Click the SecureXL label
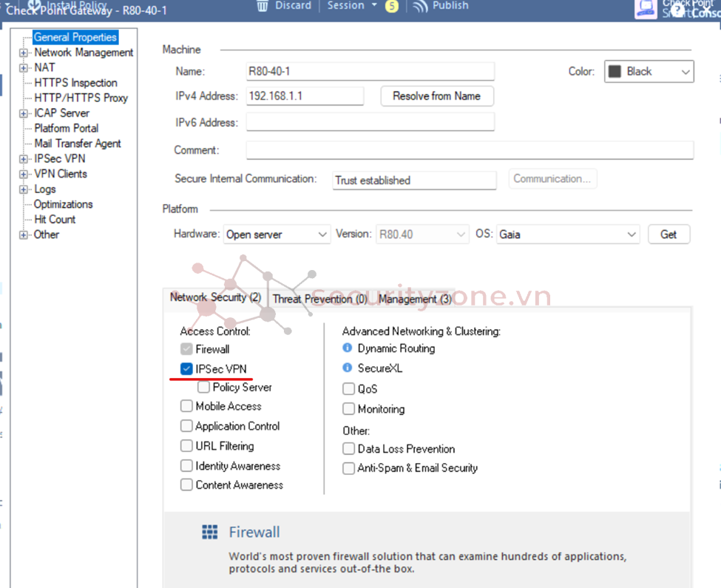This screenshot has width=721, height=588. coord(380,368)
